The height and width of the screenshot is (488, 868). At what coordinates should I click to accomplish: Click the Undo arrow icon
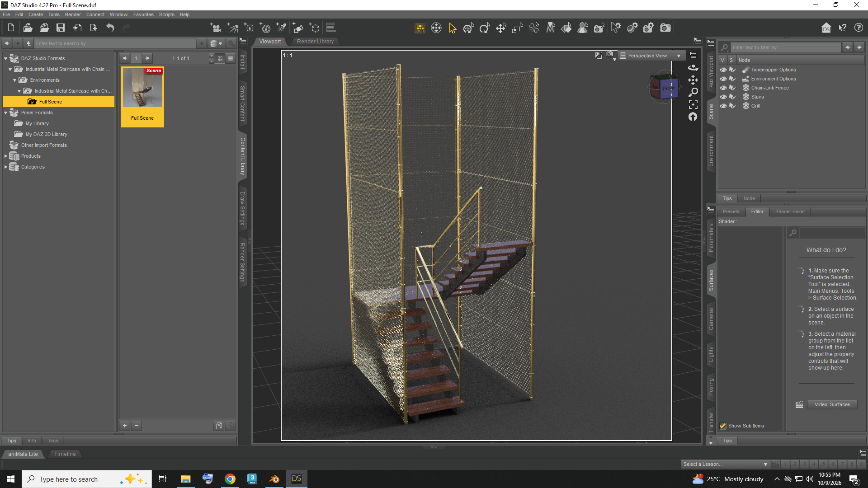tap(110, 28)
